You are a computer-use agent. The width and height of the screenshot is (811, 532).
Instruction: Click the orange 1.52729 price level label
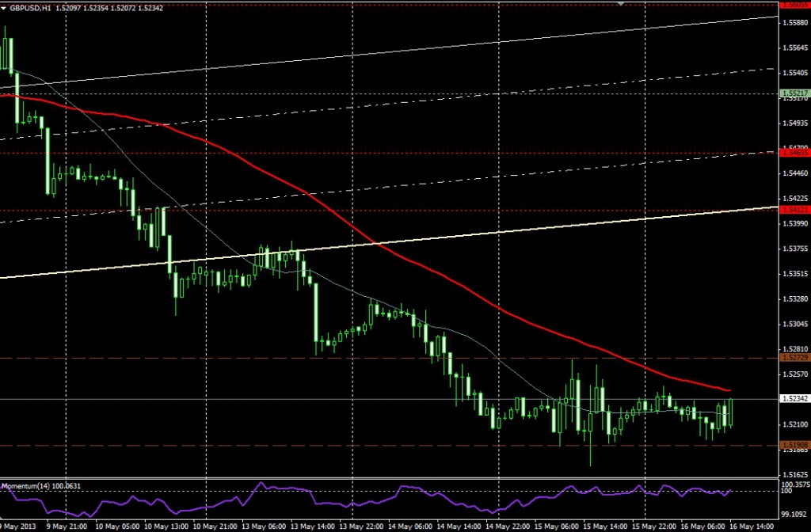pyautogui.click(x=794, y=358)
